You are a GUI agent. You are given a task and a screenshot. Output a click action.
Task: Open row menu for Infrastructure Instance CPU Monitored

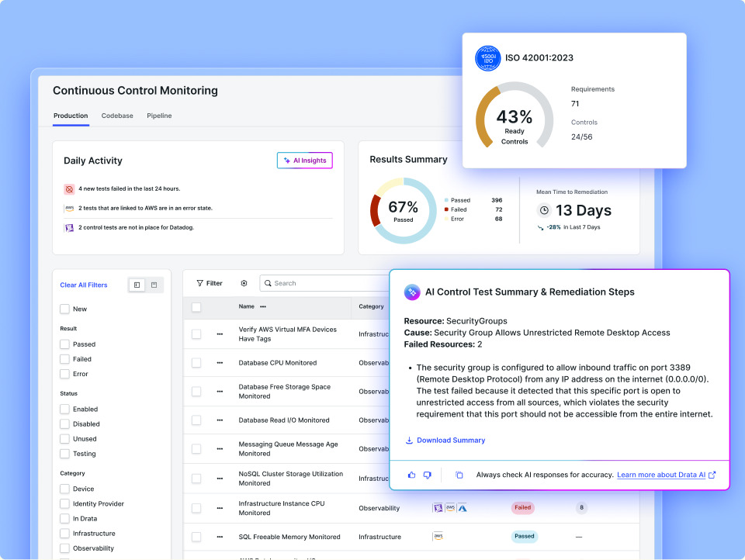click(220, 508)
